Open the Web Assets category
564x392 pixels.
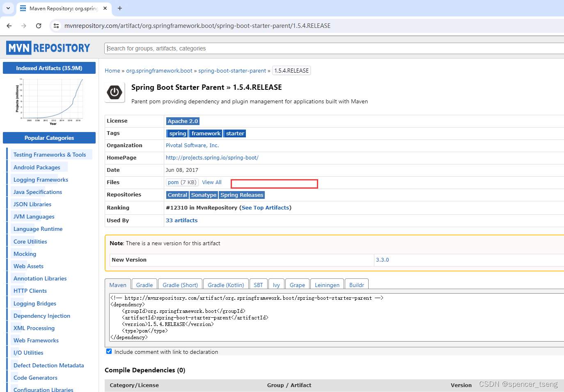(x=28, y=266)
